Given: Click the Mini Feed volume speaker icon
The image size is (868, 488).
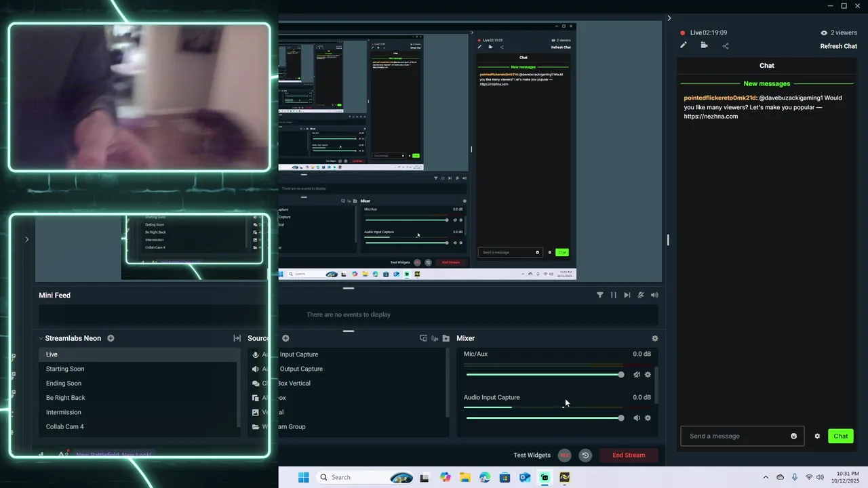Looking at the screenshot, I should [x=654, y=296].
